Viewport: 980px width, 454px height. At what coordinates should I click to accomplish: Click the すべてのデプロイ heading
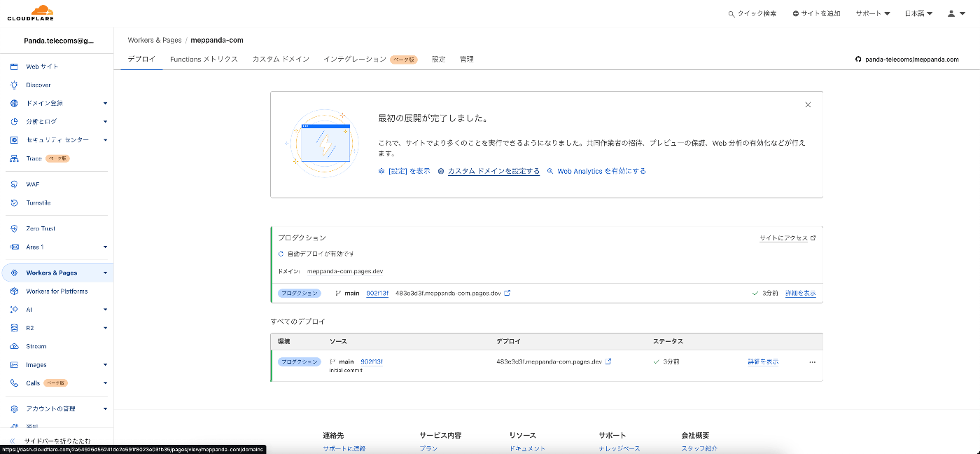[x=298, y=322]
